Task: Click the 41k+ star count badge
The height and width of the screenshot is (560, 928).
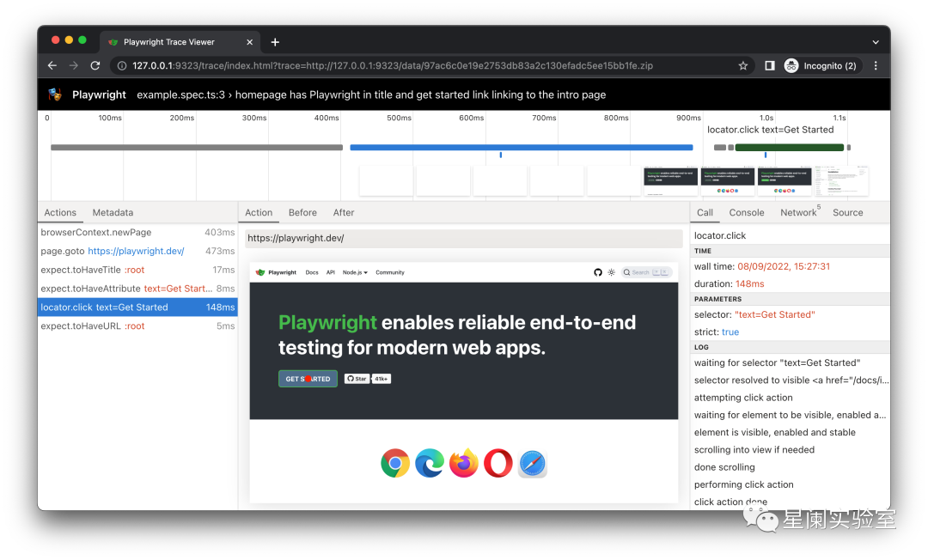Action: point(382,379)
